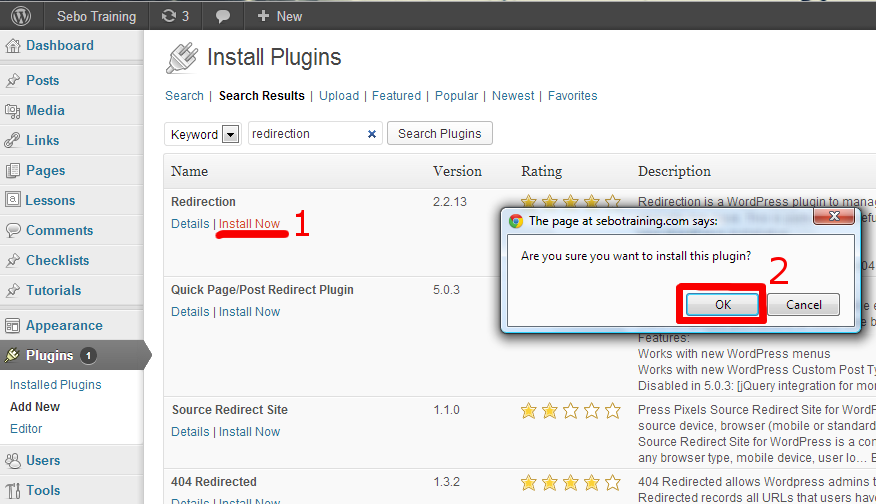Screen dimensions: 876x504
Task: View Details for Source Redirect Site
Action: pyautogui.click(x=190, y=432)
